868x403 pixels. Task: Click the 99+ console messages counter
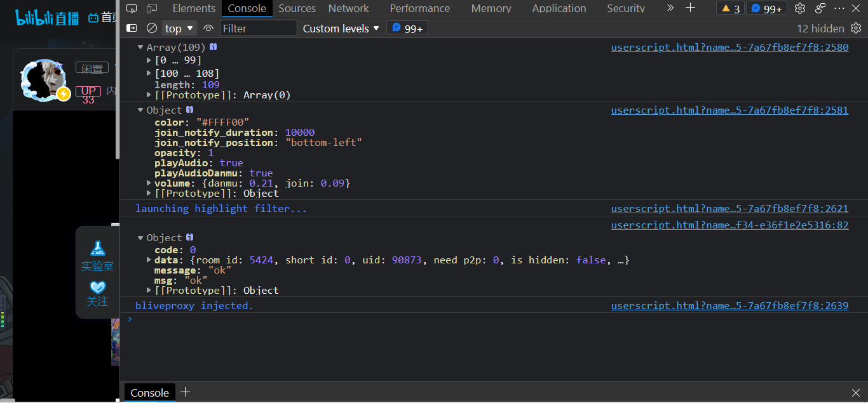coord(766,8)
